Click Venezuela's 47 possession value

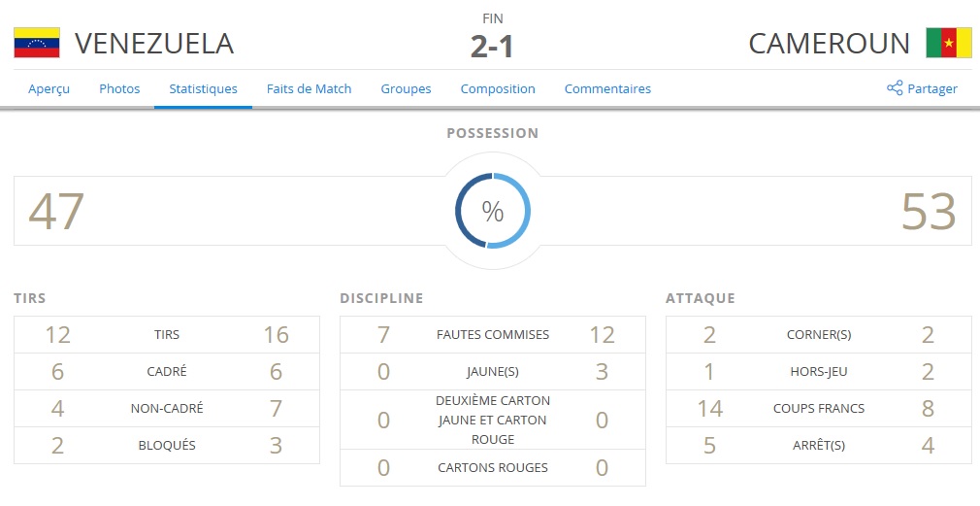[x=56, y=211]
